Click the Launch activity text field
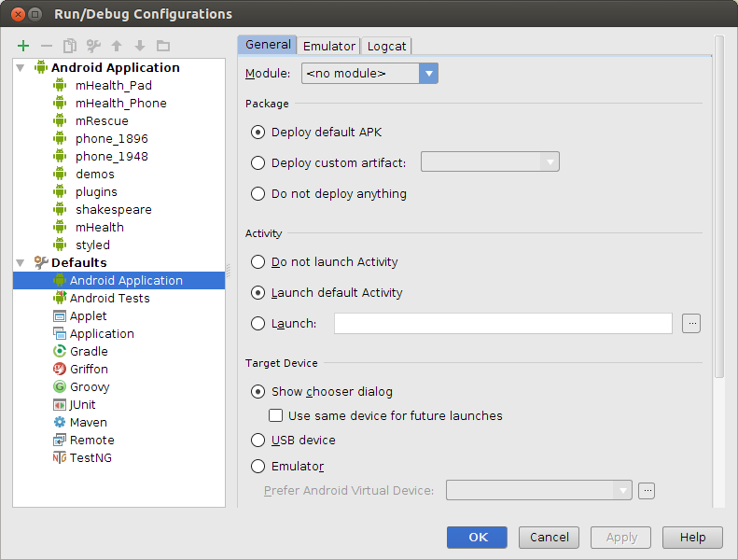Screen dimensions: 738x560 tap(503, 324)
